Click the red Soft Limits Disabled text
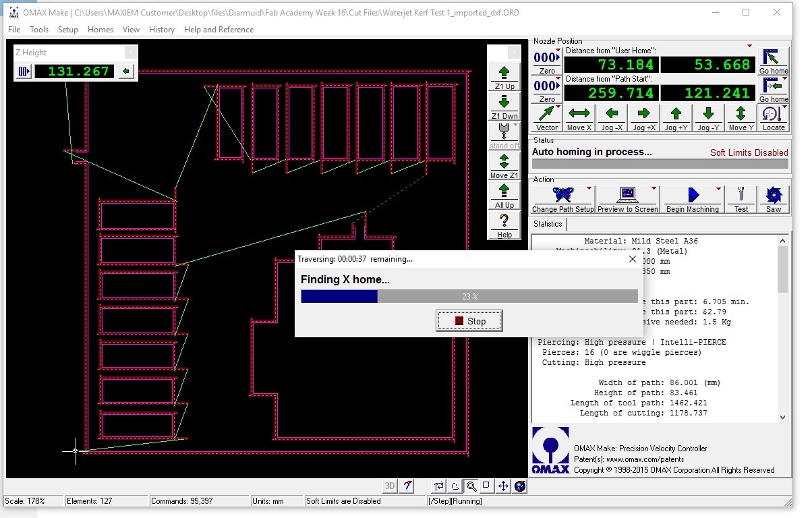This screenshot has height=518, width=812. [749, 152]
